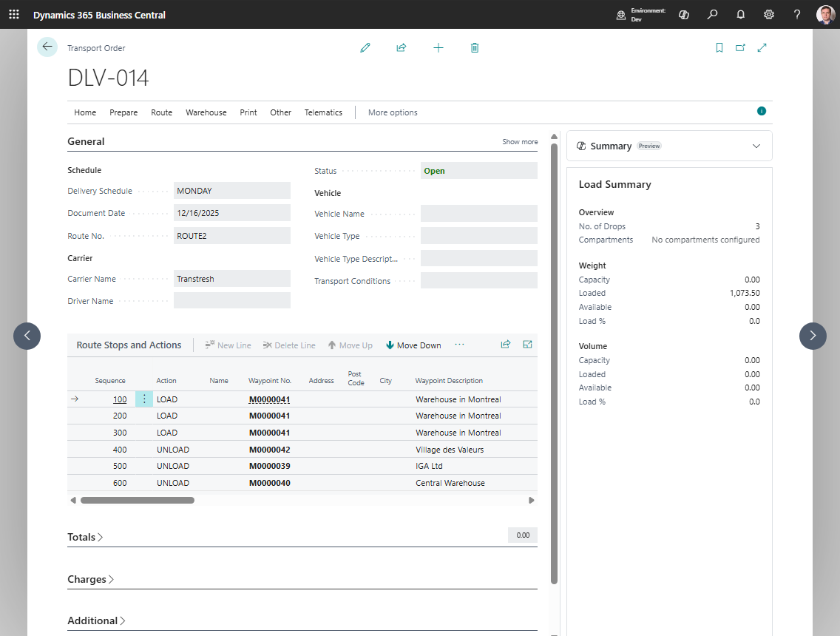The height and width of the screenshot is (636, 840).
Task: Click the bookmark icon
Action: (719, 47)
